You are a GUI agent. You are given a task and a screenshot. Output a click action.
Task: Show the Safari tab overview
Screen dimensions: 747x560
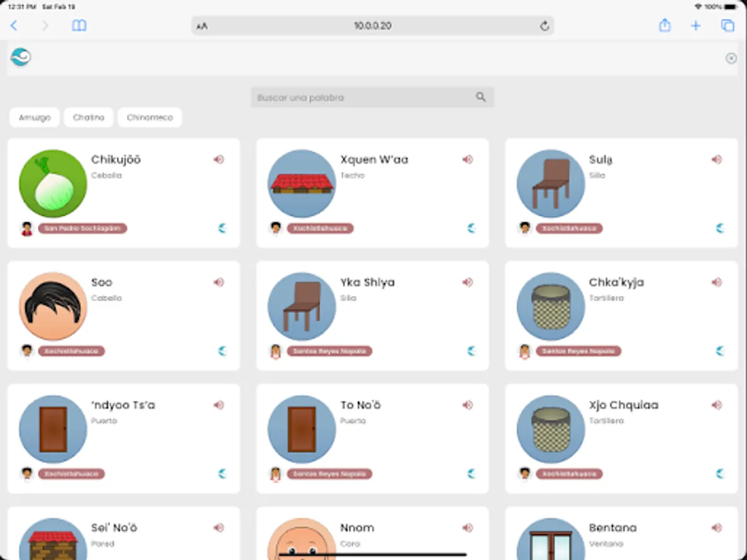(x=727, y=26)
